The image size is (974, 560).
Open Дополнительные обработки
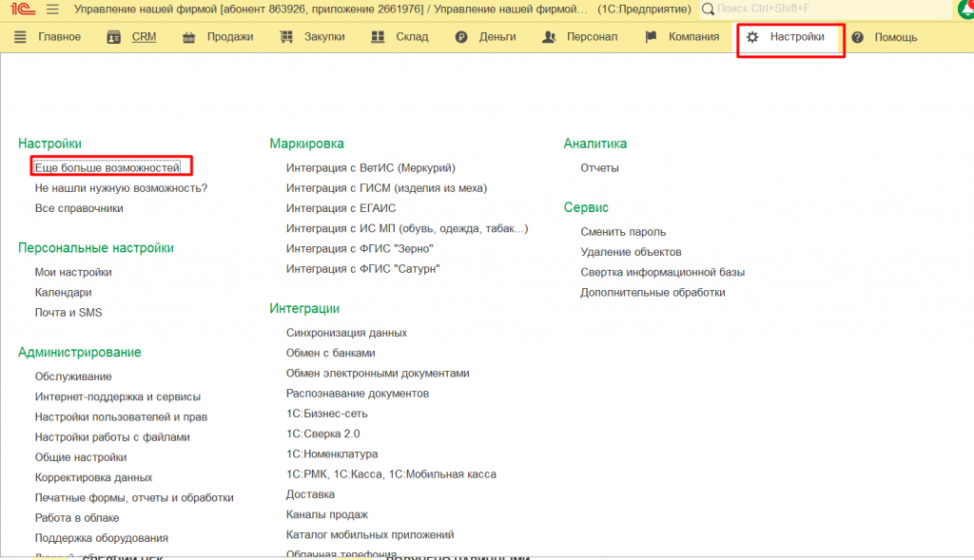653,293
